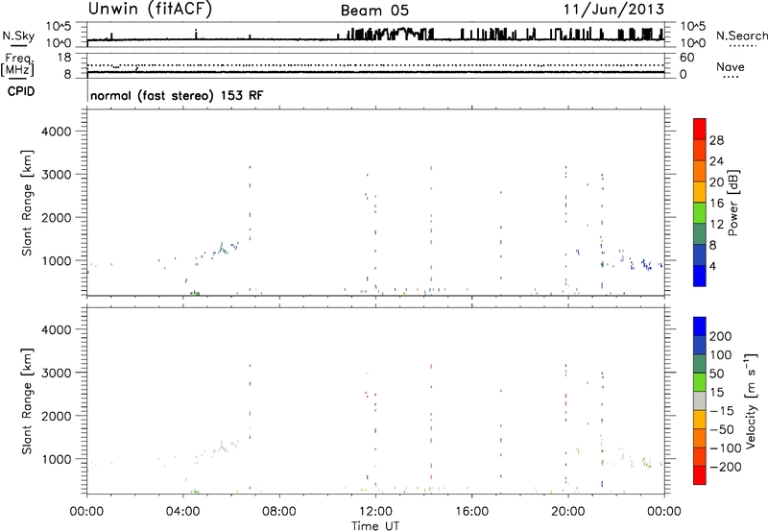Viewport: 768px width, 532px height.
Task: Click the '28' Power colorbar tick label
Action: coord(716,140)
